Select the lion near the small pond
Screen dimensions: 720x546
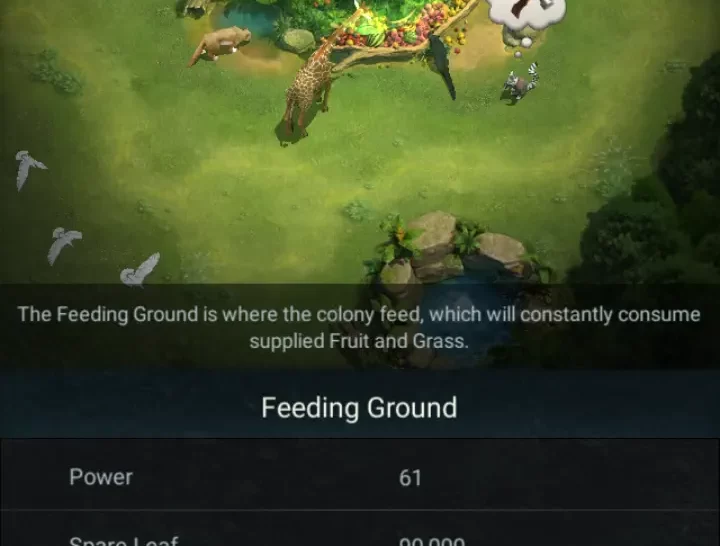221,44
